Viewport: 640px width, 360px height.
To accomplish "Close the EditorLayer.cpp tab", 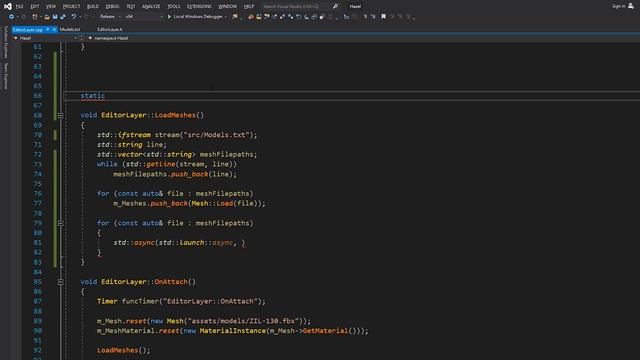I will point(54,29).
